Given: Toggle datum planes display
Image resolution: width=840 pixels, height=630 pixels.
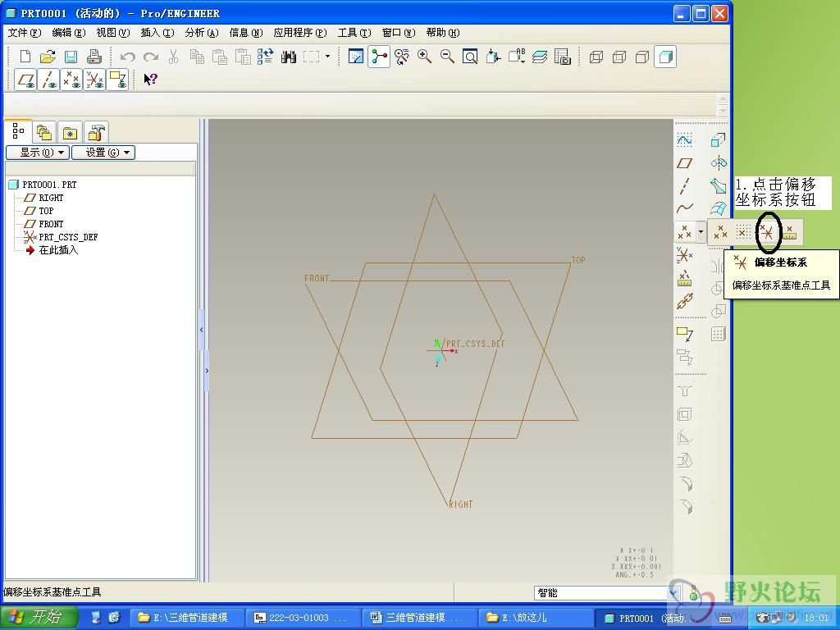Looking at the screenshot, I should click(25, 80).
